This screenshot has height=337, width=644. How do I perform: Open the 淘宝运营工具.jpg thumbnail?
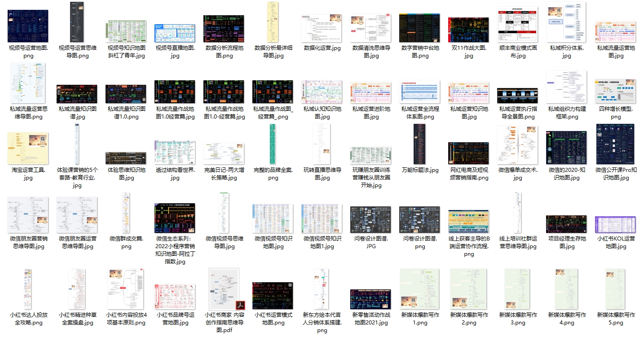pos(28,149)
